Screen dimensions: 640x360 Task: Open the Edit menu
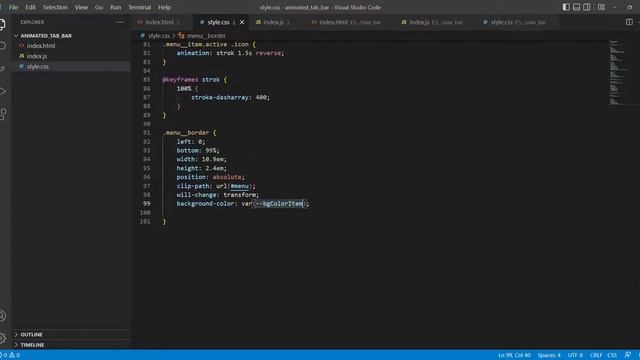coord(30,7)
